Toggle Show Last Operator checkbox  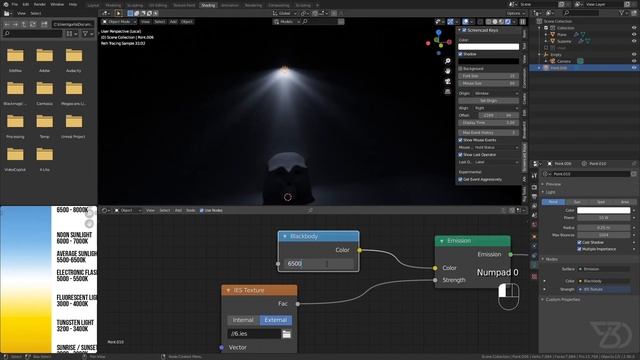[460, 155]
